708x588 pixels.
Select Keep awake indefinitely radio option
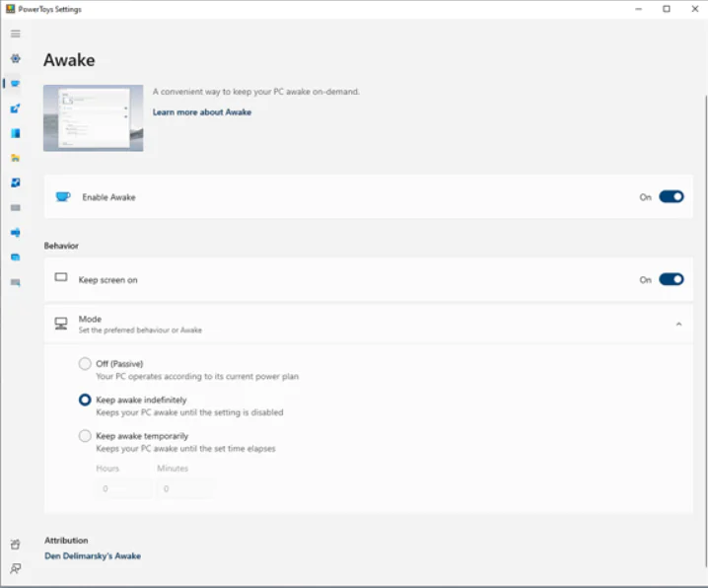point(85,400)
